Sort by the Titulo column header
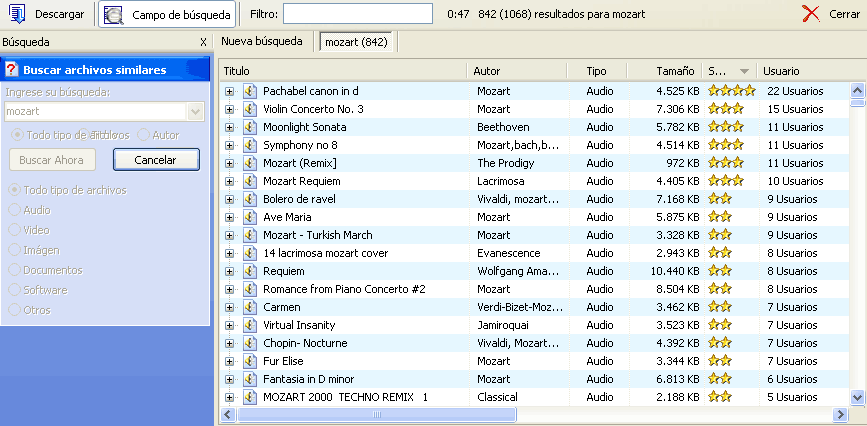 pos(343,71)
